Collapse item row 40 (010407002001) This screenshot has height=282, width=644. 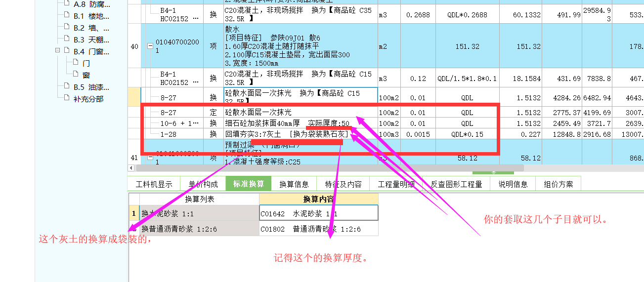150,46
